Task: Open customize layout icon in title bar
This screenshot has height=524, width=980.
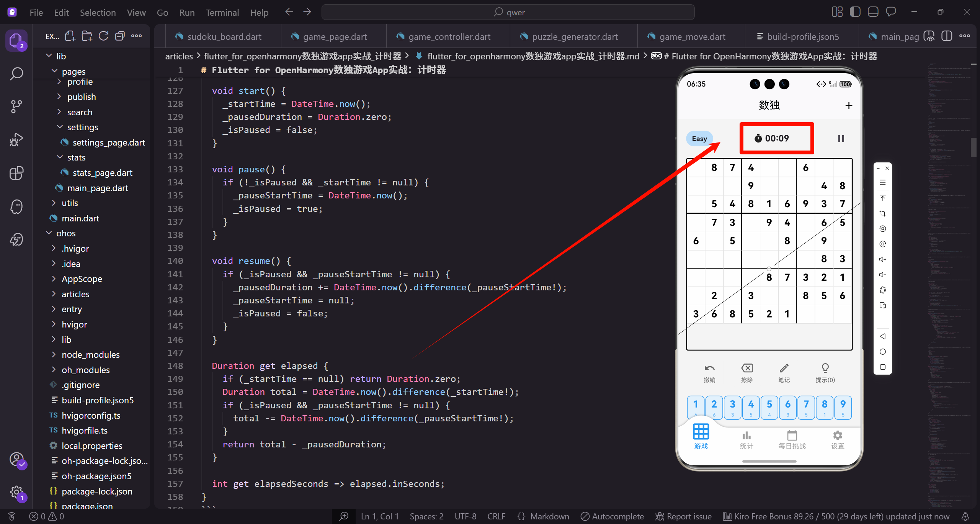Action: (x=837, y=12)
